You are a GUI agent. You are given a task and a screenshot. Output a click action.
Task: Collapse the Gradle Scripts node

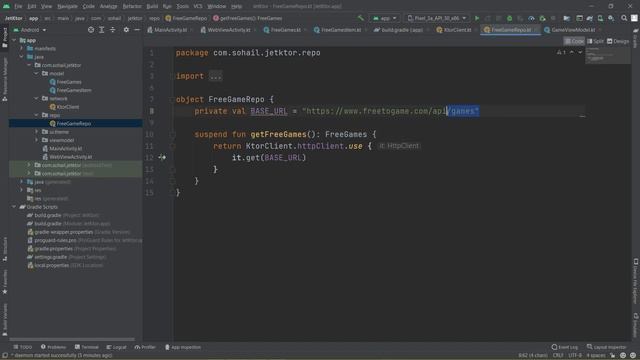pos(14,207)
